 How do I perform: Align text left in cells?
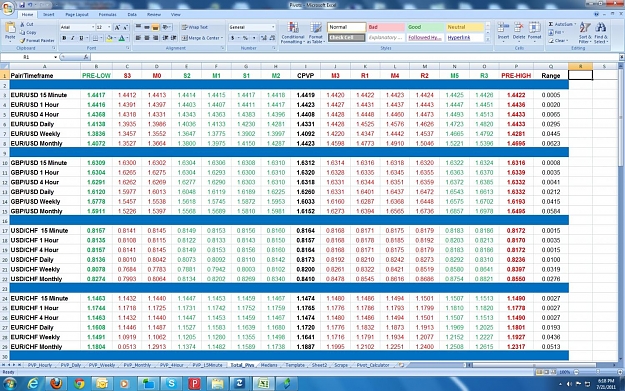click(138, 38)
